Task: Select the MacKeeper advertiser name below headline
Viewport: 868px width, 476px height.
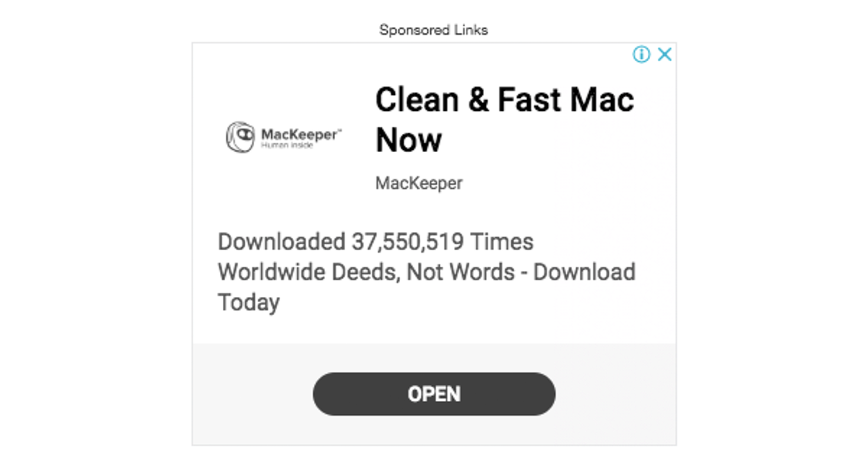Action: tap(419, 183)
